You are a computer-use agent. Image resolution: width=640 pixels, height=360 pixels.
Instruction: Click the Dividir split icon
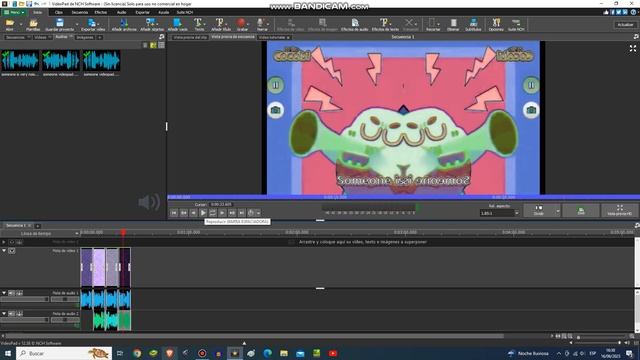tap(539, 210)
